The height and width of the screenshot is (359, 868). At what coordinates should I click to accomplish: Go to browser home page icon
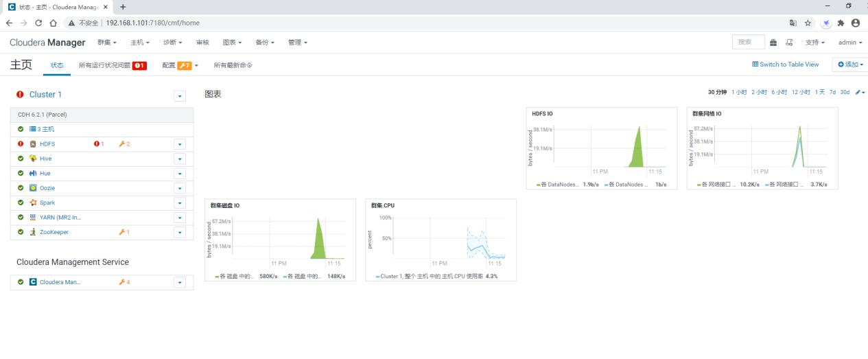[53, 23]
